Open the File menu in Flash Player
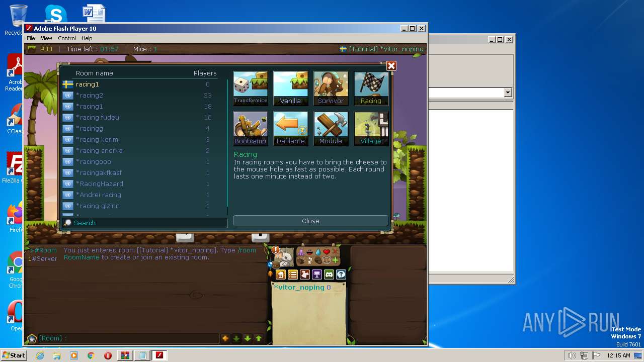 pos(31,38)
